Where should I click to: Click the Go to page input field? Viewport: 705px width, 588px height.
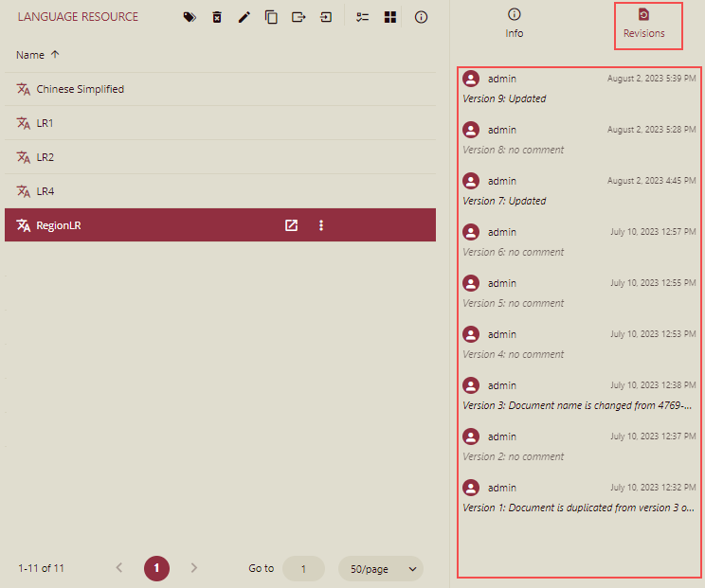[304, 568]
